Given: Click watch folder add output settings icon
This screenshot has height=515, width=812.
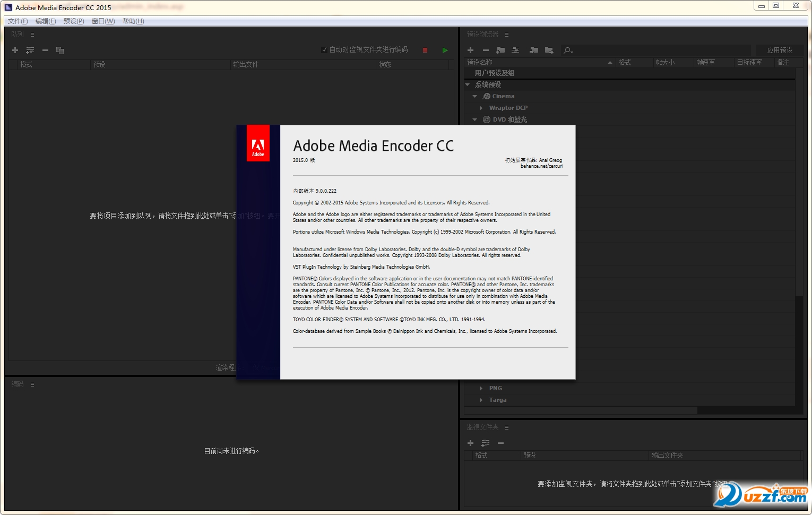Looking at the screenshot, I should (x=485, y=443).
